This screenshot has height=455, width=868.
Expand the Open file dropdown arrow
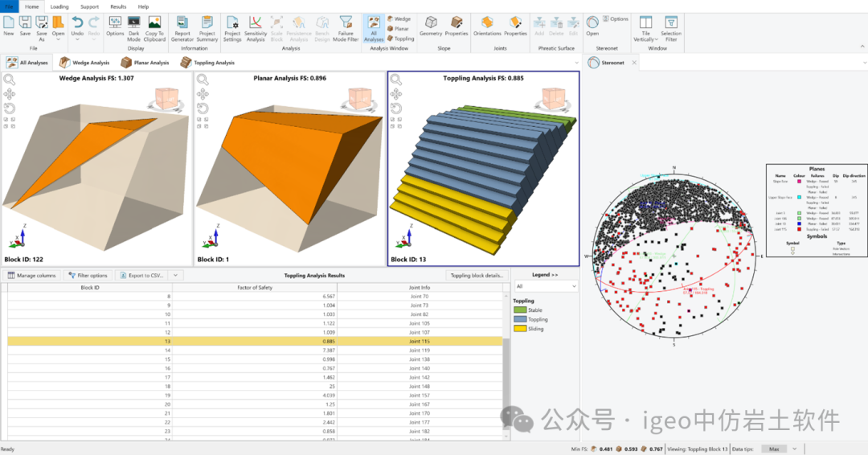coord(59,39)
